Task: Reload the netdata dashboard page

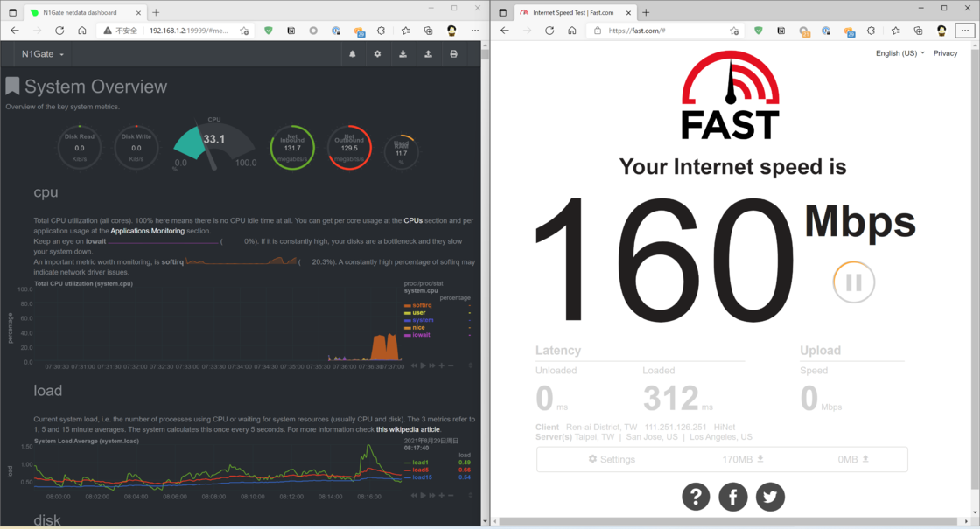Action: pos(59,31)
